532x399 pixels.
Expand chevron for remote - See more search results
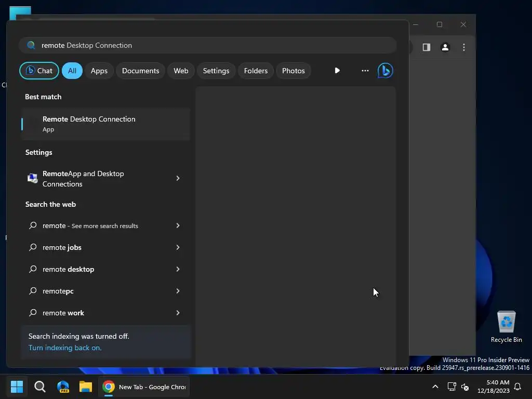[178, 225]
